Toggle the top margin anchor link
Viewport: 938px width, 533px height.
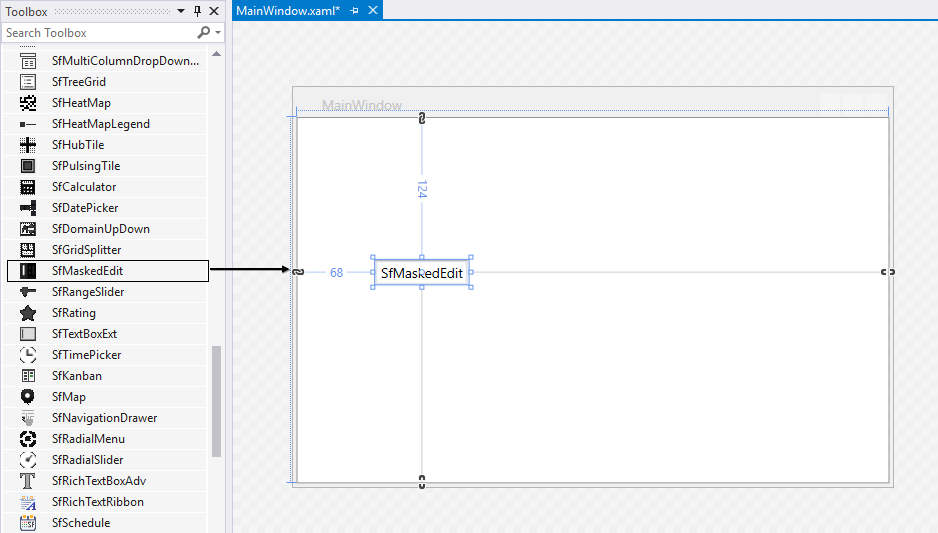[x=422, y=118]
